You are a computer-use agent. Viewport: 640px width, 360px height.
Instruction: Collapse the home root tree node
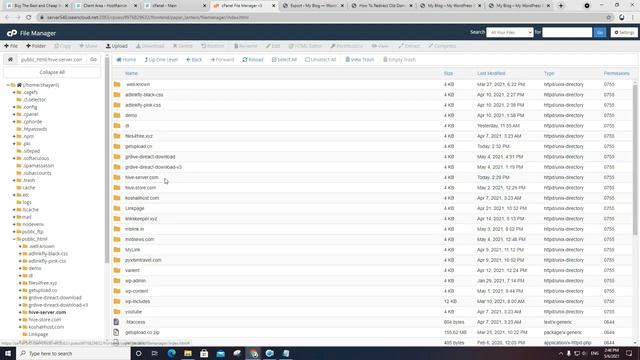tap(8, 85)
